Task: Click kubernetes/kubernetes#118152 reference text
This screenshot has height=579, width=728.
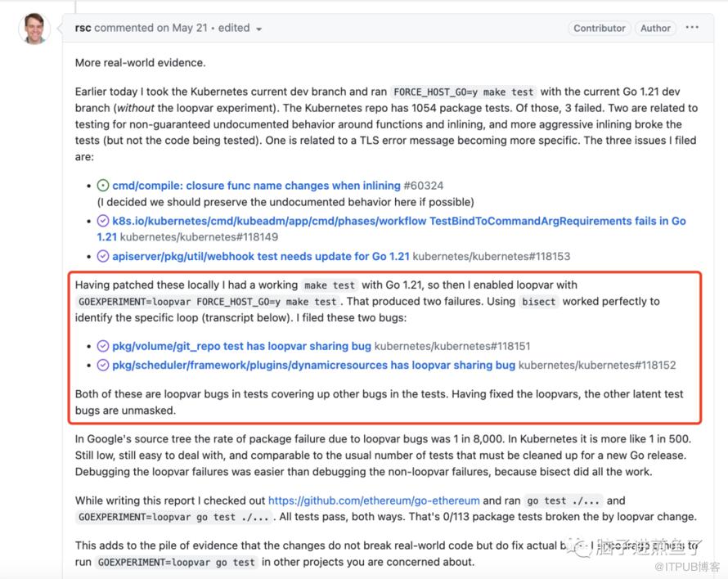Action: (x=597, y=365)
